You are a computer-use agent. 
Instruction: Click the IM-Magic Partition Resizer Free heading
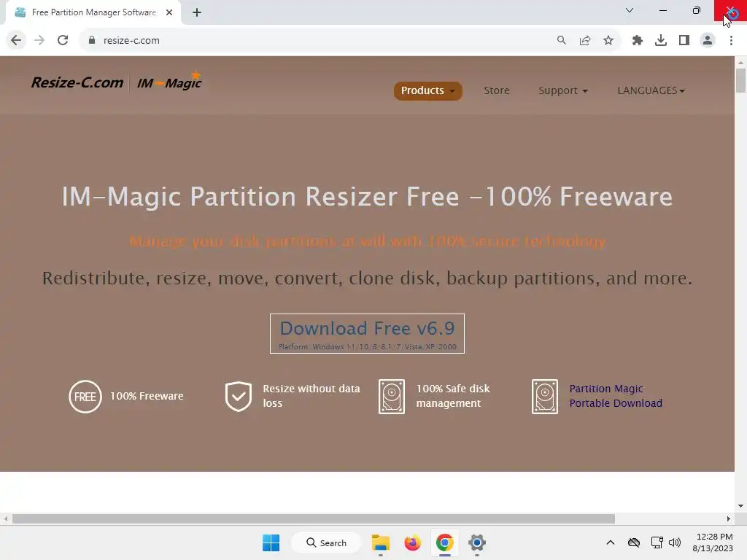(x=367, y=196)
